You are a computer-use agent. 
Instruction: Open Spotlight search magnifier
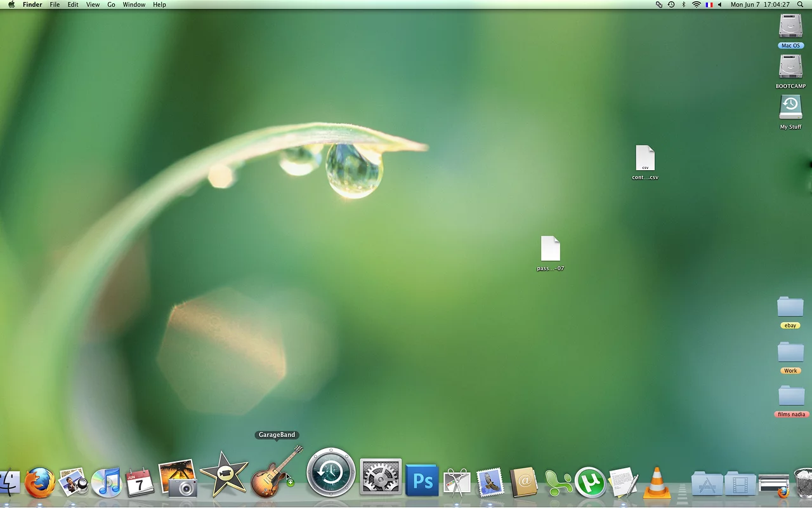click(x=800, y=4)
